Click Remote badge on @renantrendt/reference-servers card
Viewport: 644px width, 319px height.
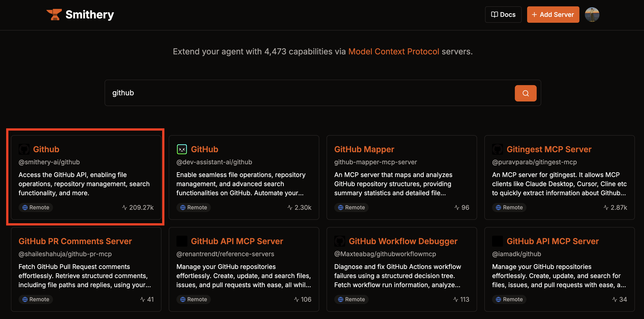194,299
